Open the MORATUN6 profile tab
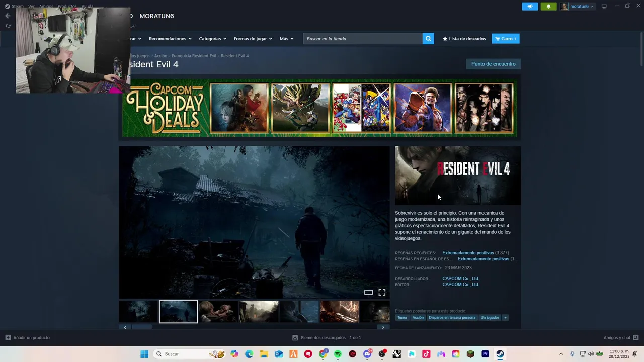This screenshot has height=362, width=644. pos(156,16)
